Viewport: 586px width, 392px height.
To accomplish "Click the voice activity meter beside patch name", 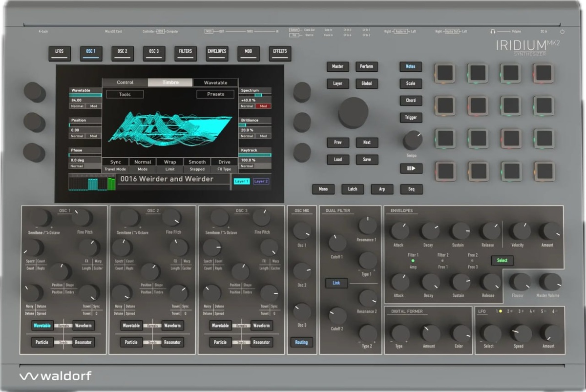I will tap(93, 183).
